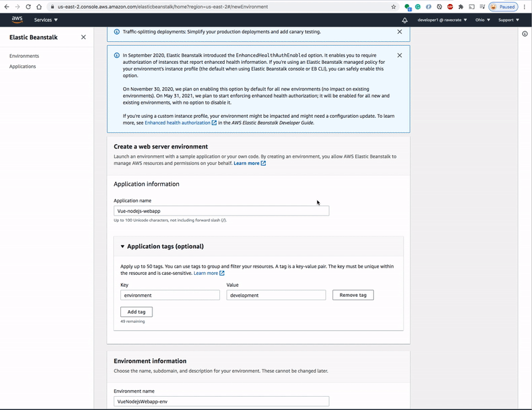The height and width of the screenshot is (410, 532).
Task: Click the Application name input field
Action: [x=221, y=211]
